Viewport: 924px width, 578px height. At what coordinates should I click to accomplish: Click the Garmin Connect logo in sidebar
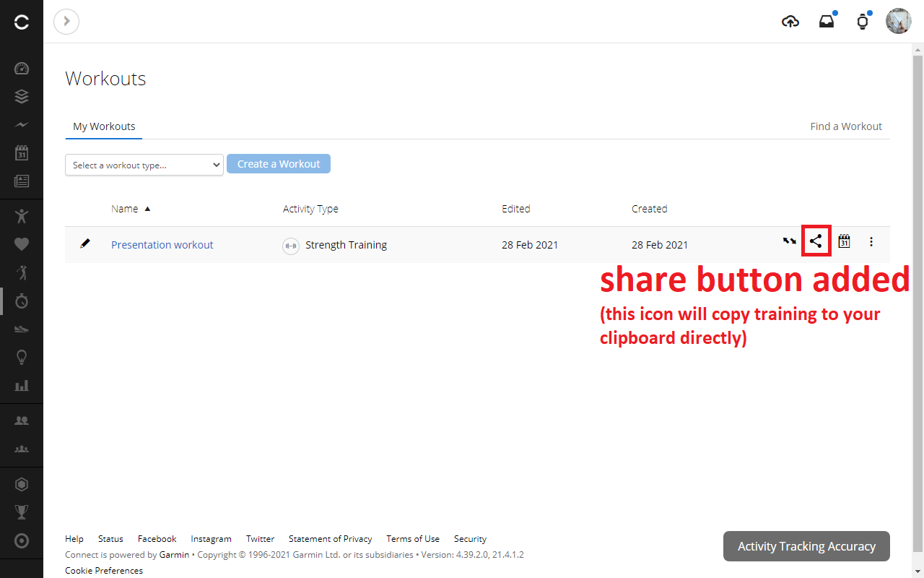(x=22, y=22)
